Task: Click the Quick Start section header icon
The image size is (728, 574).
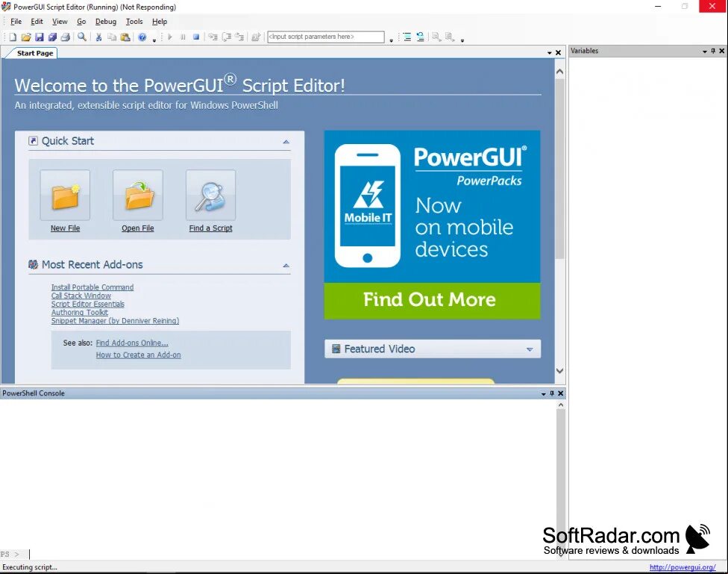Action: 33,141
